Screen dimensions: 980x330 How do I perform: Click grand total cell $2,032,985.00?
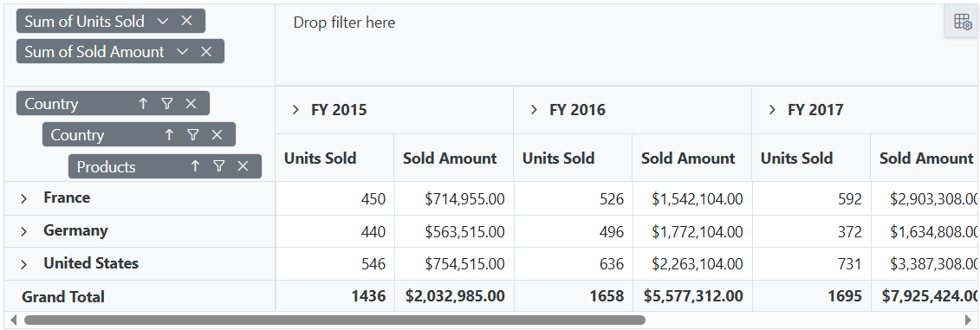click(454, 296)
